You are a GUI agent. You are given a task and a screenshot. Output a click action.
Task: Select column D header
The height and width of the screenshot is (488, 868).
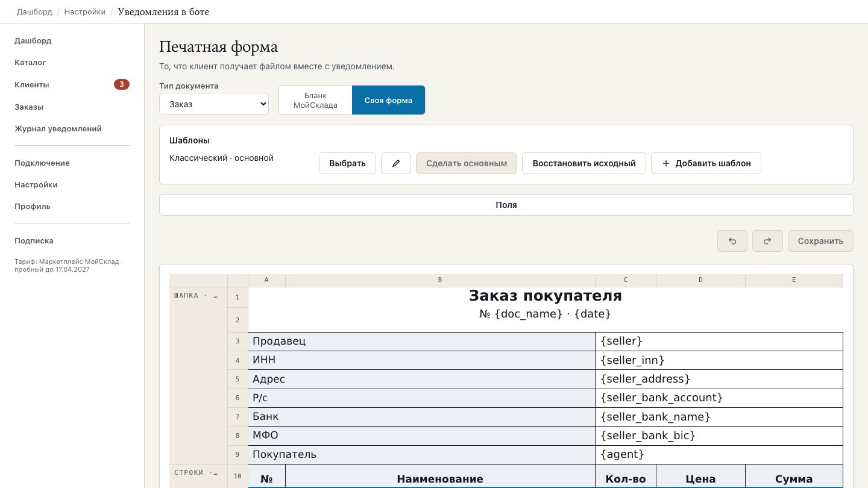700,280
